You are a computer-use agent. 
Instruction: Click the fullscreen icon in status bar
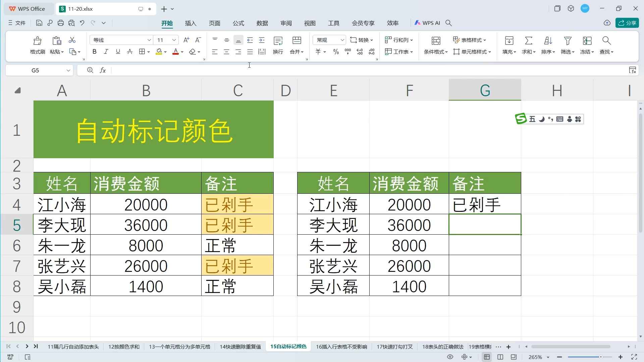634,357
